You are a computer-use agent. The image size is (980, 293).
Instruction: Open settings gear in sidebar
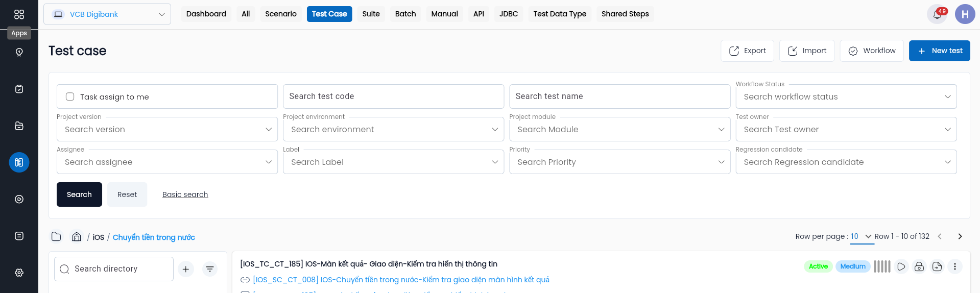tap(19, 273)
